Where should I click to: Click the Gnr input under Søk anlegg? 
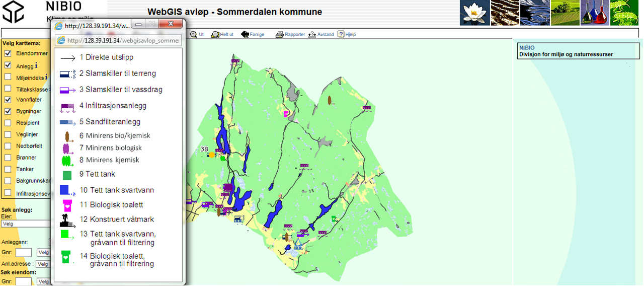pos(24,253)
